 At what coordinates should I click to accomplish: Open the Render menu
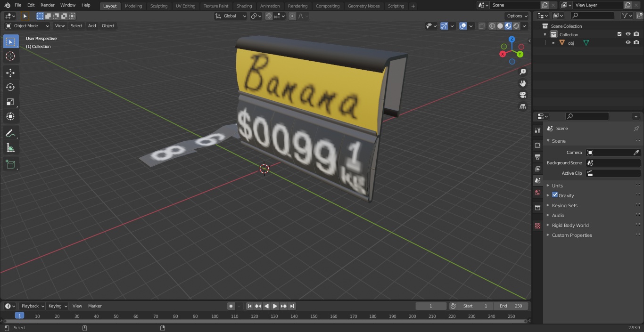(x=47, y=5)
